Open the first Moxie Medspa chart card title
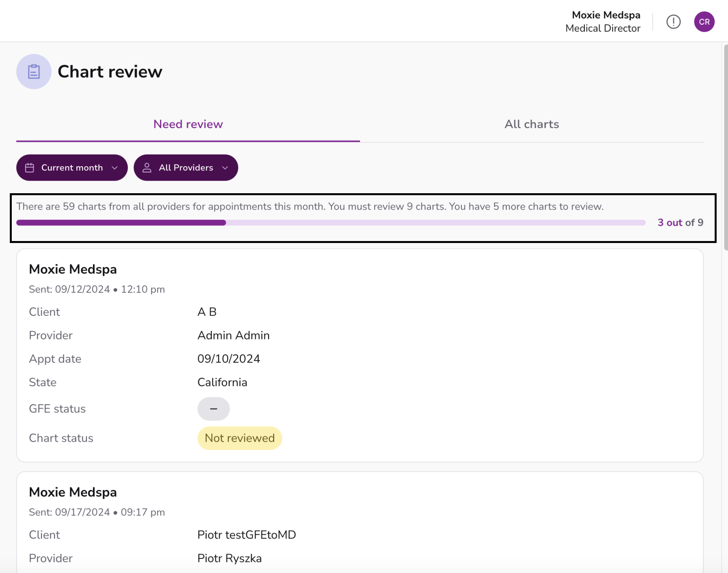Image resolution: width=728 pixels, height=573 pixels. click(73, 269)
